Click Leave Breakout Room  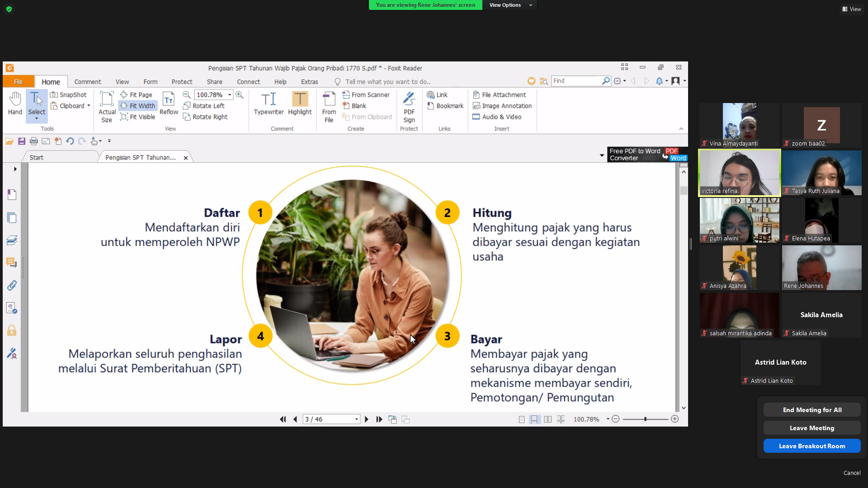[812, 446]
